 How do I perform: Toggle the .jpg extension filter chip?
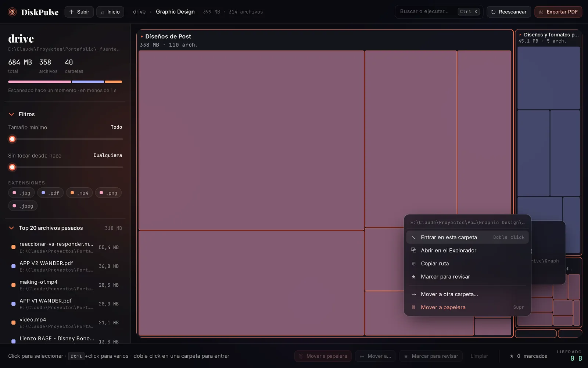(21, 193)
